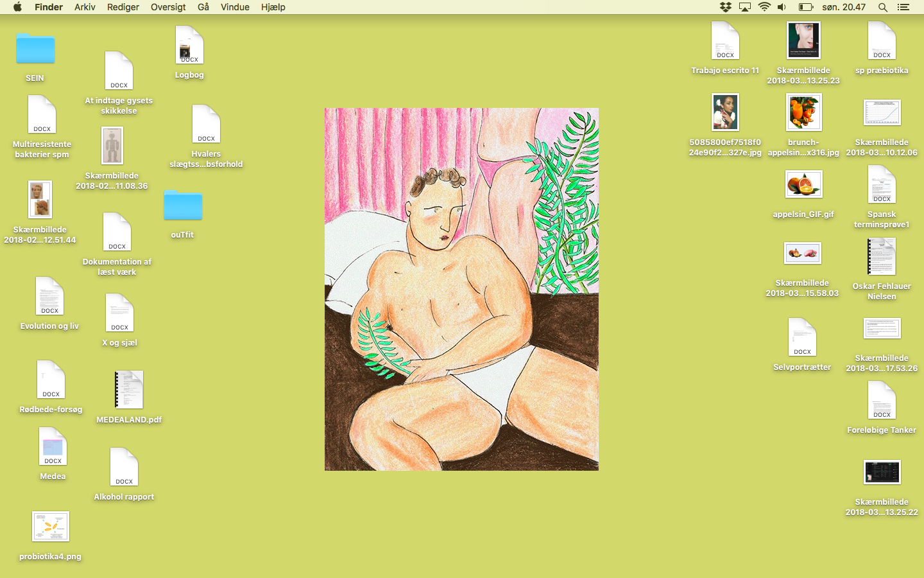Screen dimensions: 924x578
Task: Select the appelsin_GIF.gif file
Action: pos(803,185)
